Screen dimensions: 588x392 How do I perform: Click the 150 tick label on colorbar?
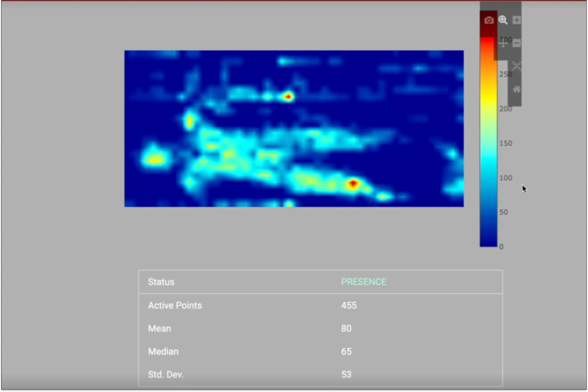(506, 143)
